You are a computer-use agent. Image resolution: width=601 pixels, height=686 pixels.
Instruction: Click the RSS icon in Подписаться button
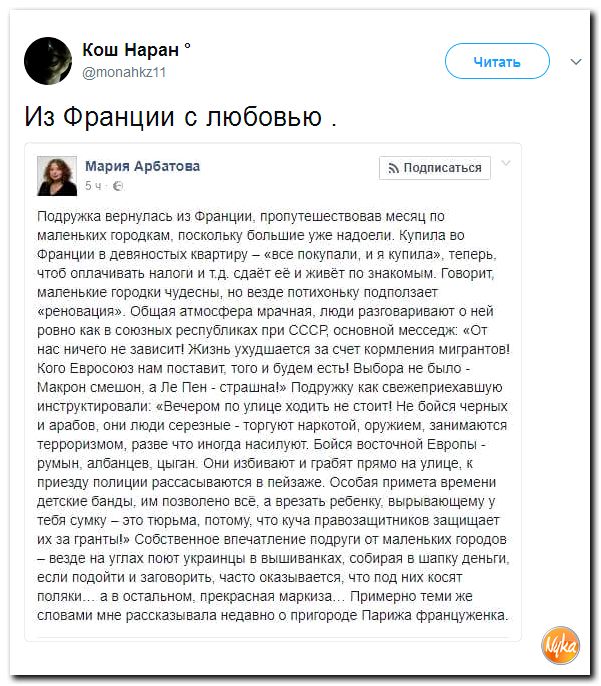click(x=393, y=168)
